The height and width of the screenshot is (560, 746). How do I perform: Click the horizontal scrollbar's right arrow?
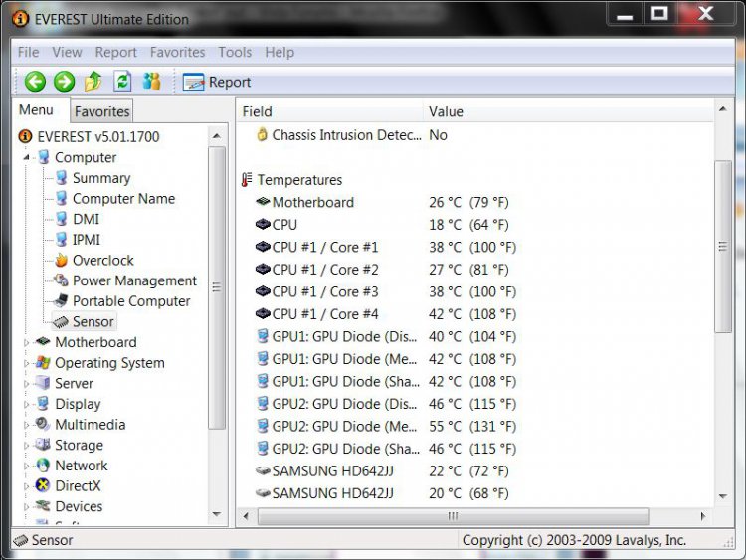pyautogui.click(x=703, y=516)
